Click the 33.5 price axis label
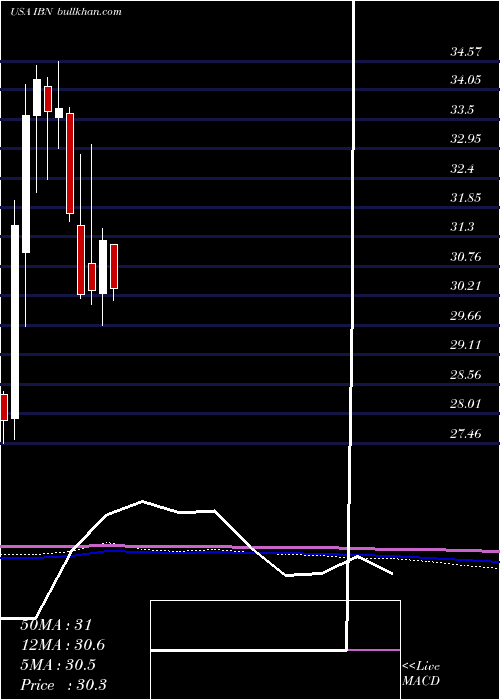The width and height of the screenshot is (500, 700). 462,110
